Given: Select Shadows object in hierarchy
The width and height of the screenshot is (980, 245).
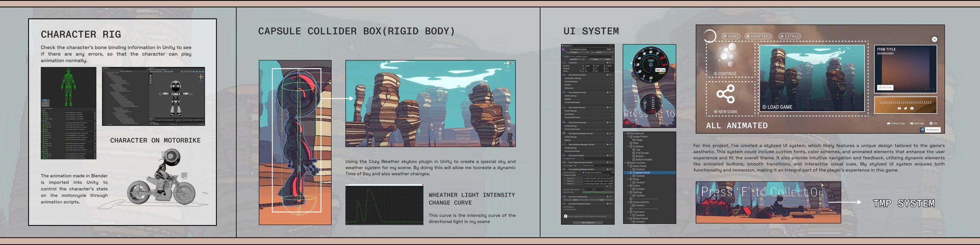Looking at the screenshot, I should [x=636, y=146].
